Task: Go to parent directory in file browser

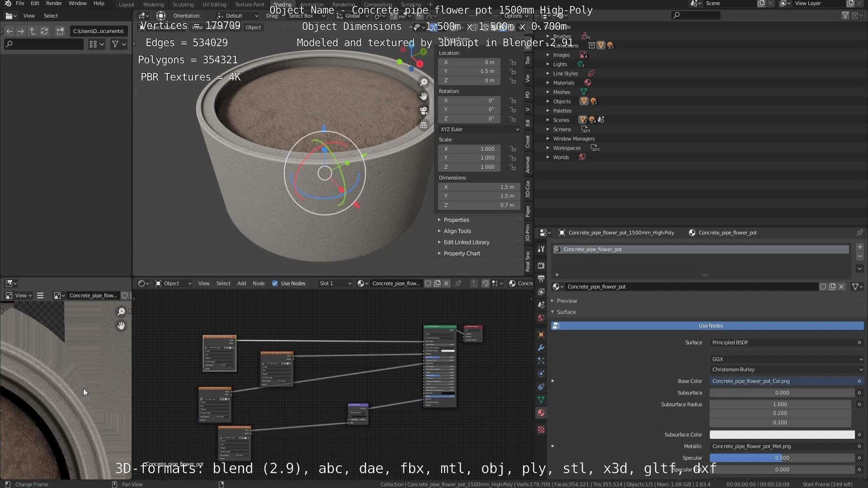Action: tap(33, 31)
